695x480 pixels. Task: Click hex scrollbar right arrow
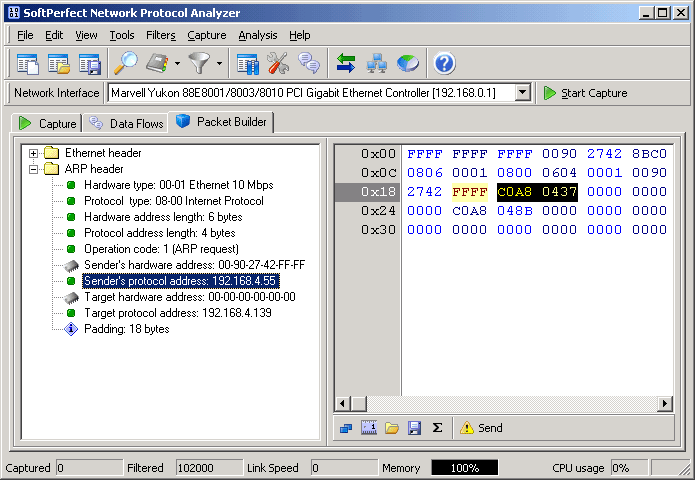pos(665,403)
